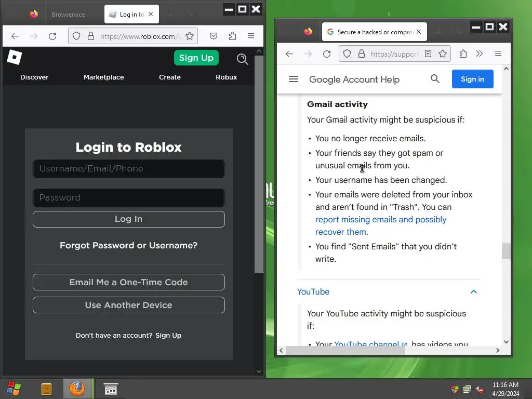The height and width of the screenshot is (399, 532).
Task: Open Firefox View icon in Roblox window
Action: pyautogui.click(x=34, y=14)
